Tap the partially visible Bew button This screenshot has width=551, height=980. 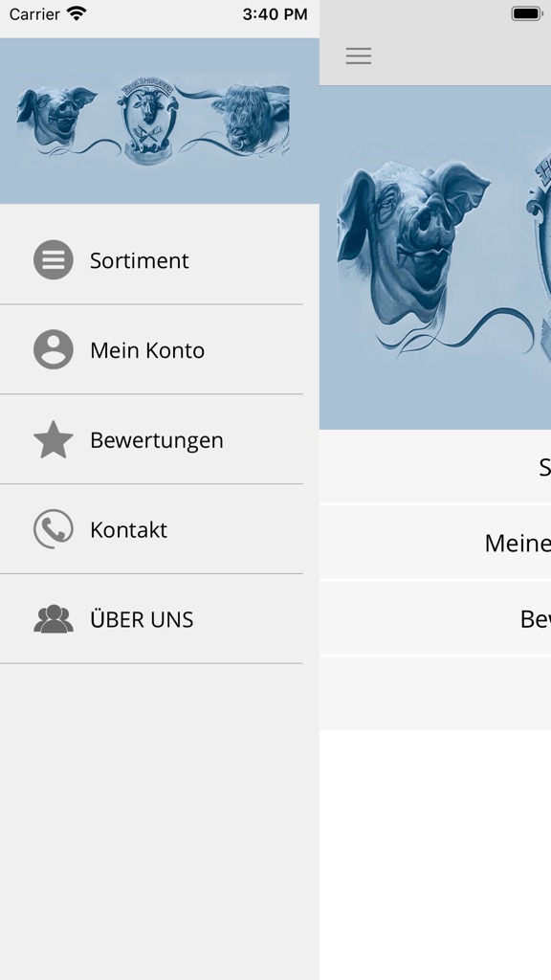[435, 618]
